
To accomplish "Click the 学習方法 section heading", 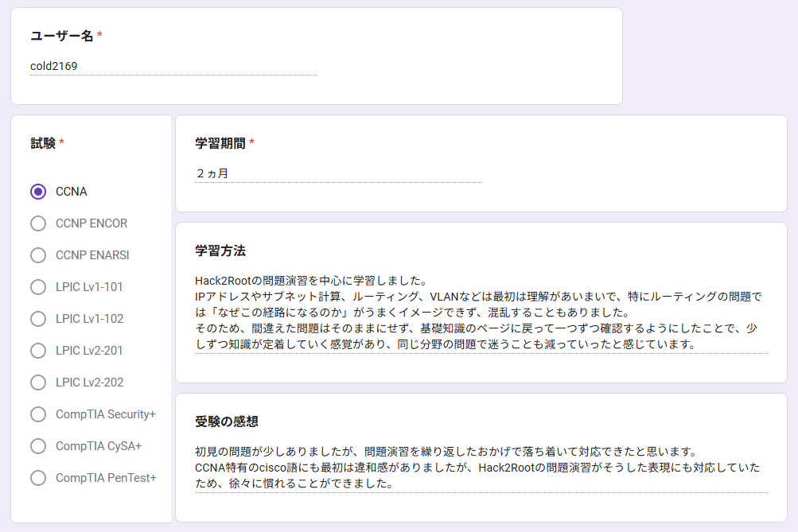I will (x=220, y=250).
